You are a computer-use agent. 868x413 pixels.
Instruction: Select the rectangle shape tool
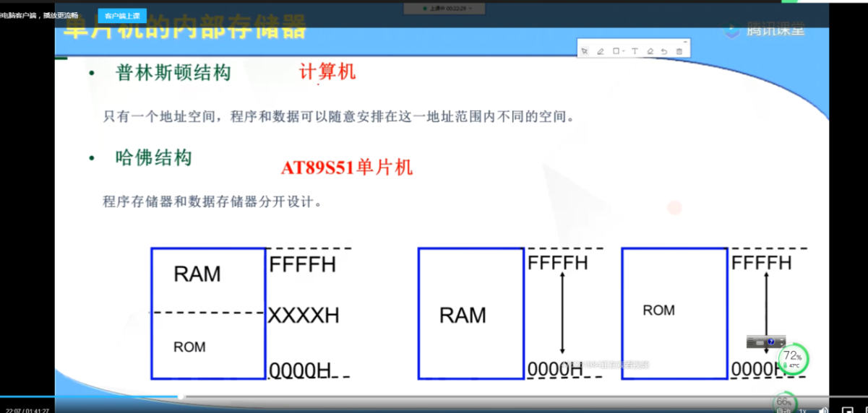pyautogui.click(x=616, y=51)
